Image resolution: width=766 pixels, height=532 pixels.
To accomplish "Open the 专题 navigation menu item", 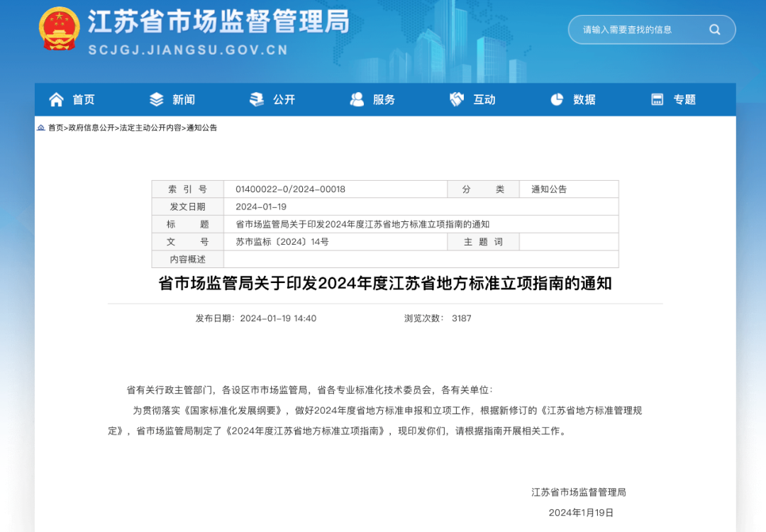I will [684, 99].
